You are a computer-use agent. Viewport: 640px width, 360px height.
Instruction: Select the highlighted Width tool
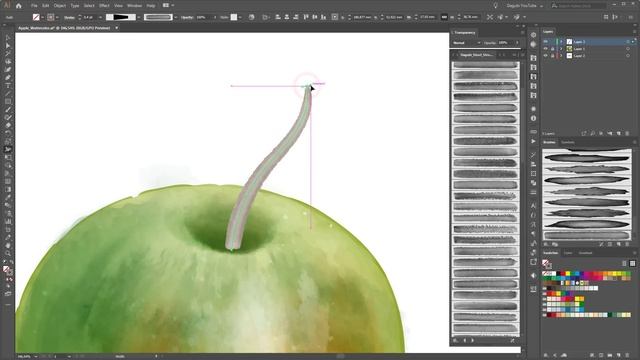pos(8,149)
